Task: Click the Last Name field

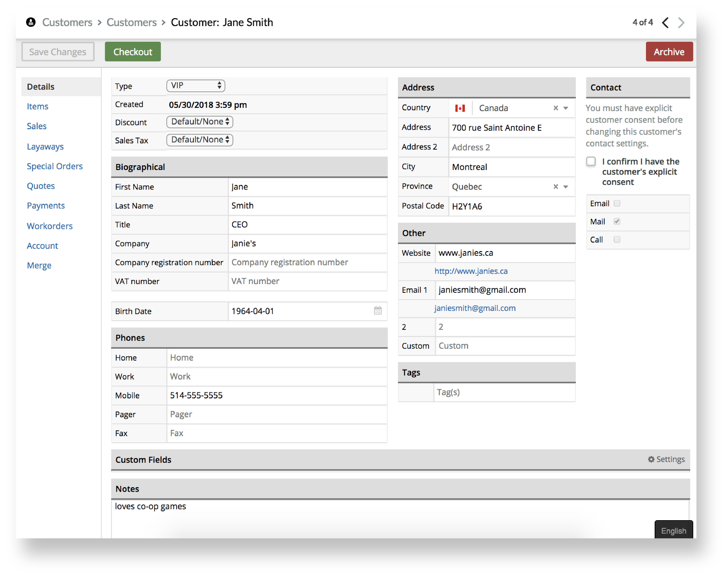Action: pos(307,206)
